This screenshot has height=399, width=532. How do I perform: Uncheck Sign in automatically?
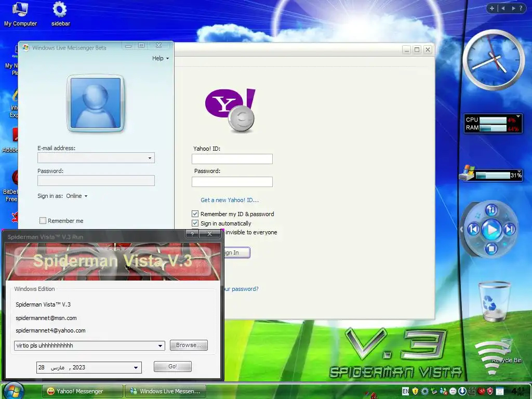pos(195,223)
